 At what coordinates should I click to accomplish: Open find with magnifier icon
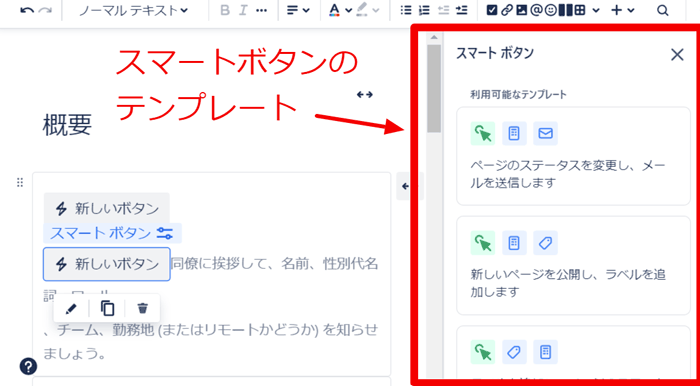[x=663, y=11]
